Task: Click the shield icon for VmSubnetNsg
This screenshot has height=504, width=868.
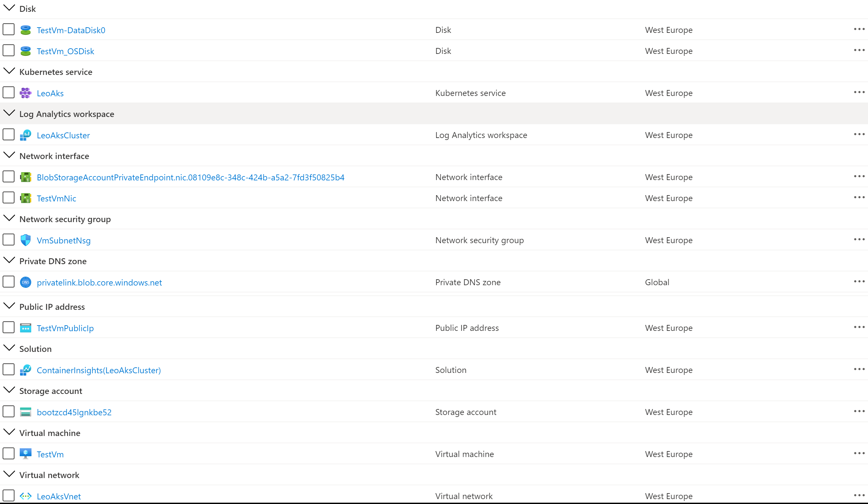Action: pos(26,240)
